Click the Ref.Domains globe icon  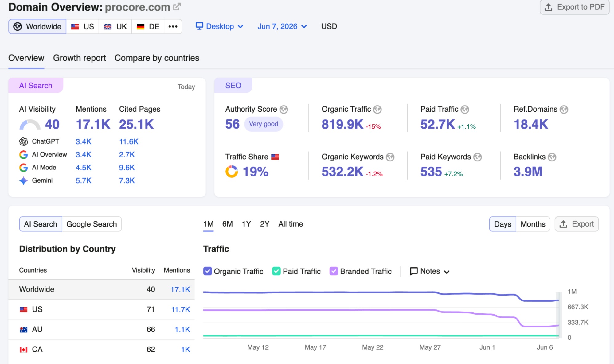point(564,110)
